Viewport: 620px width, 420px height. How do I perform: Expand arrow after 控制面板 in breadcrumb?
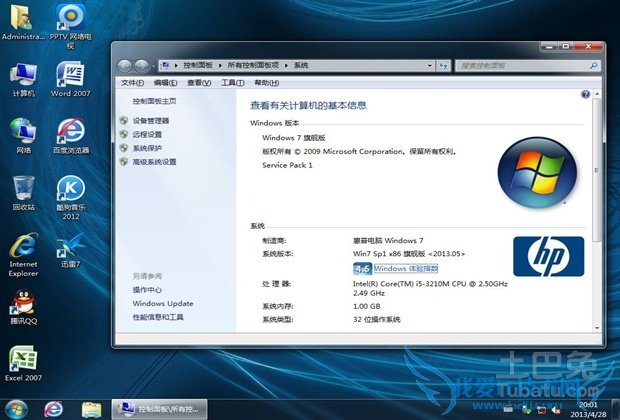[x=220, y=66]
